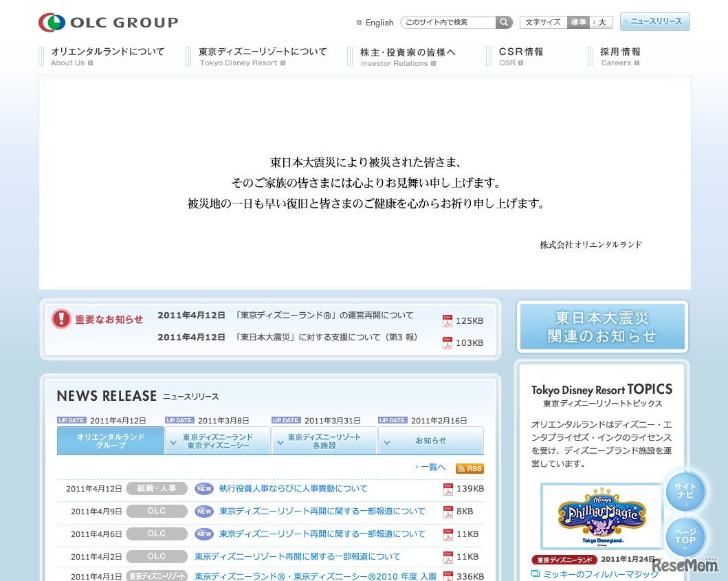The width and height of the screenshot is (728, 581).
Task: Open 採用情報 Careers menu
Action: 620,56
